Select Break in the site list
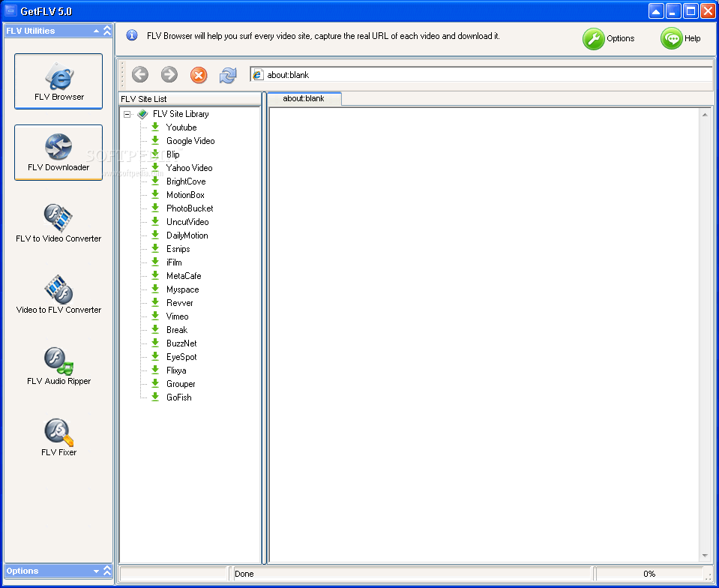The width and height of the screenshot is (719, 588). point(177,329)
